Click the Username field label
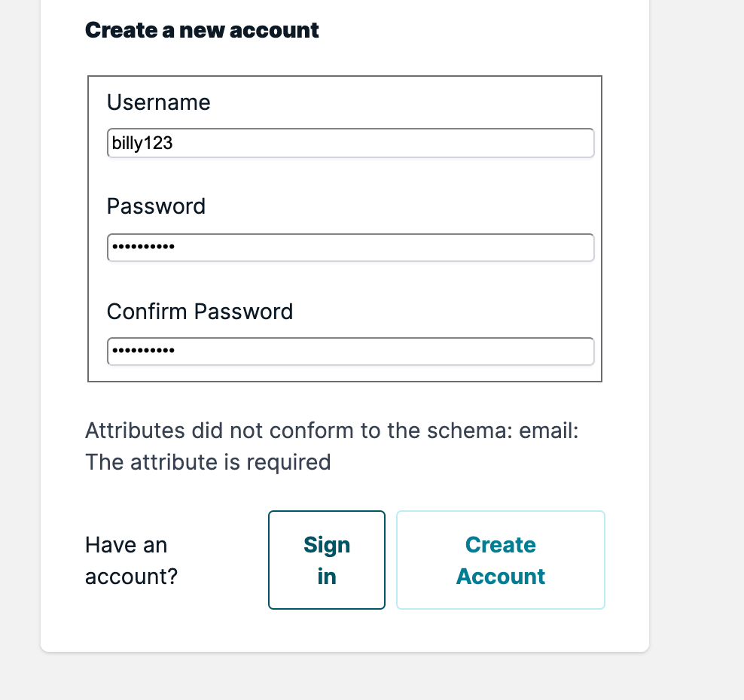Screen dimensions: 744x700 [x=158, y=102]
